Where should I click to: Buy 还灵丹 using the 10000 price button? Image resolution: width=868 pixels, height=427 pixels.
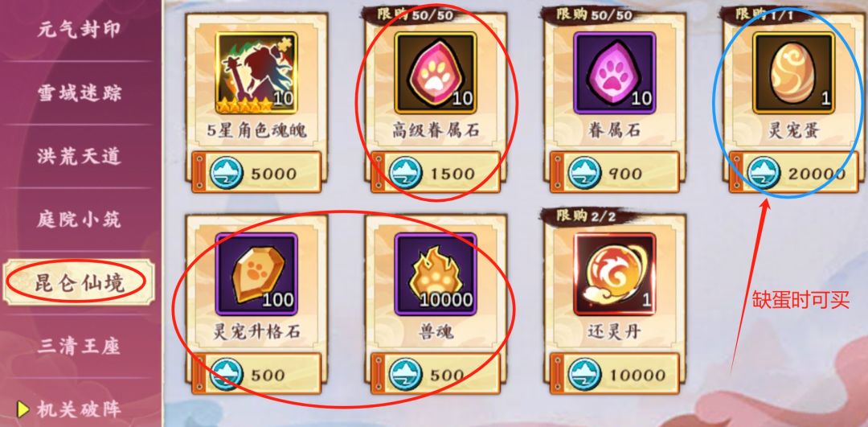(x=615, y=375)
